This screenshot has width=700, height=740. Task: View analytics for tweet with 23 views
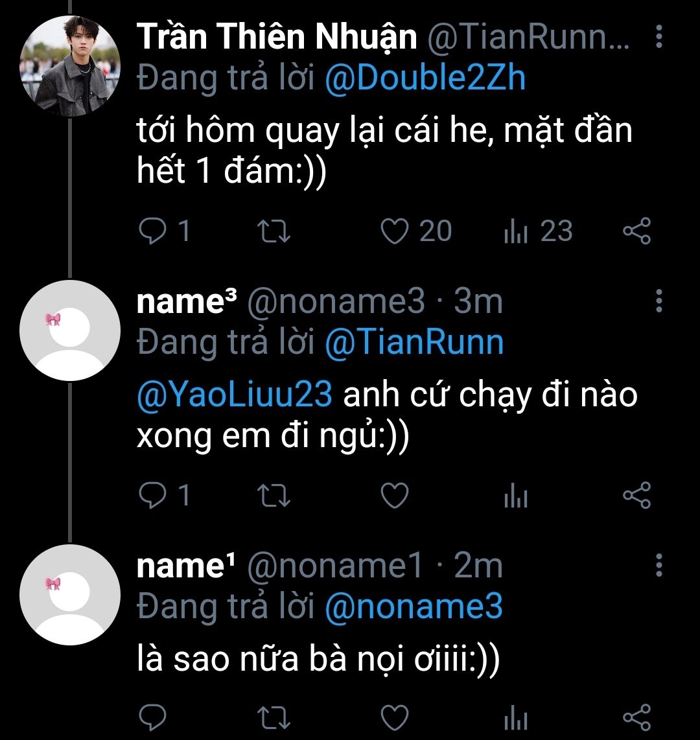click(x=516, y=231)
